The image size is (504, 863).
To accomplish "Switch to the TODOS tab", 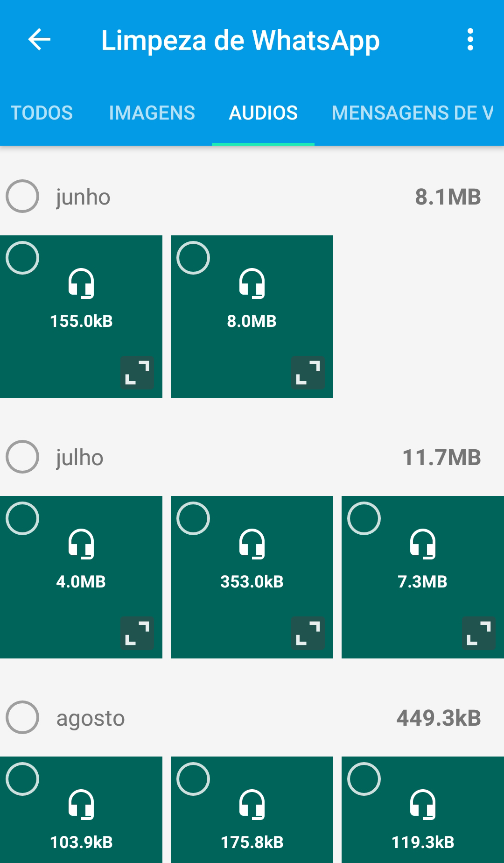I will coord(42,113).
